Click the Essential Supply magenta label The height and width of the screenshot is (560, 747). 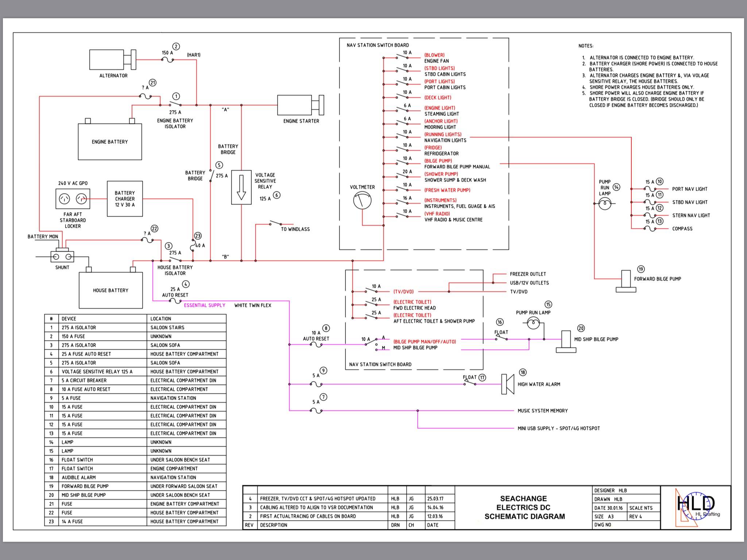tap(204, 305)
